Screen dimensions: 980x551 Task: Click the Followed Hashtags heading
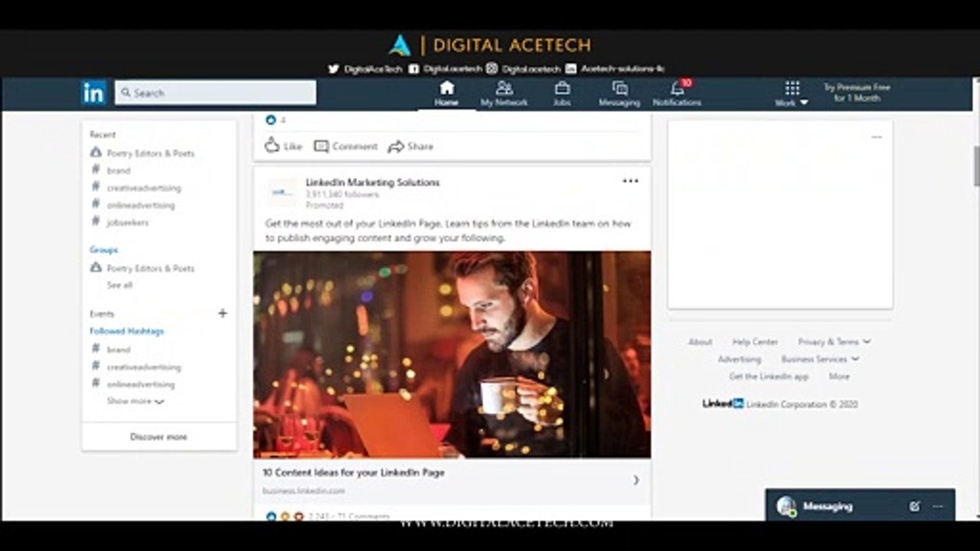pyautogui.click(x=126, y=331)
